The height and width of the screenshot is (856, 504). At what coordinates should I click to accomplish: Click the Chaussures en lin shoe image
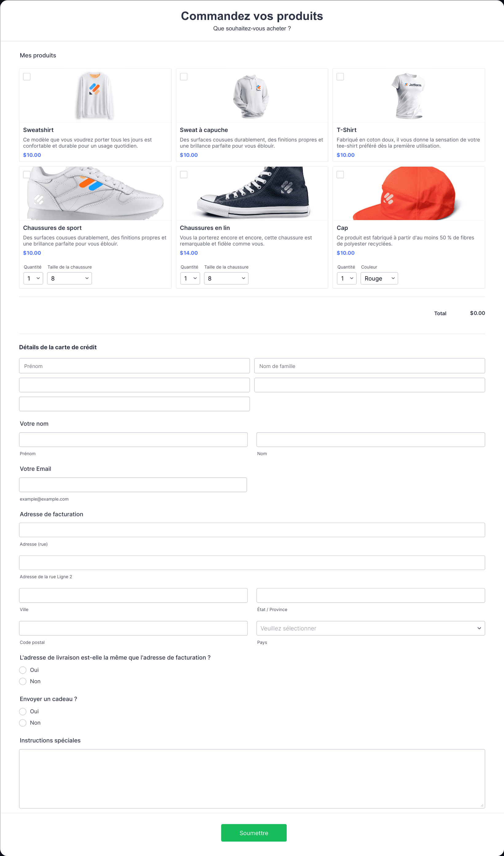252,193
